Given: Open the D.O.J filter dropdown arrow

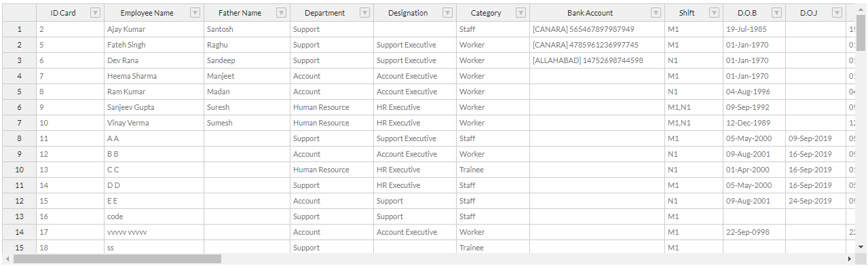Looking at the screenshot, I should (x=837, y=13).
